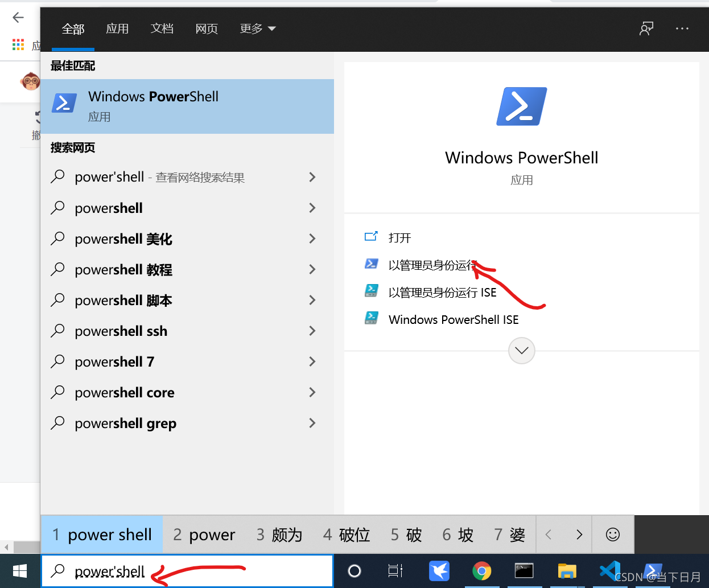The image size is (709, 588).
Task: Open the 更多 filter dropdown
Action: click(258, 28)
